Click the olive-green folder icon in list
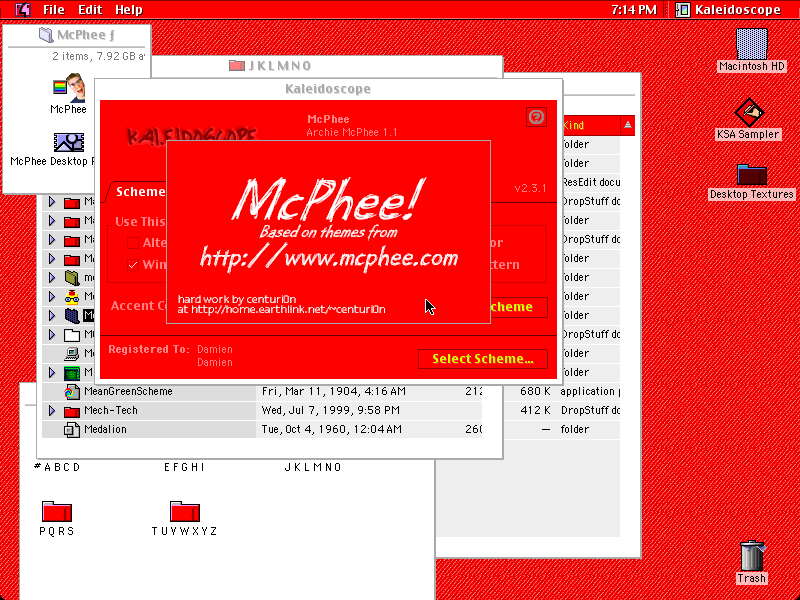800x600 pixels. pyautogui.click(x=72, y=278)
